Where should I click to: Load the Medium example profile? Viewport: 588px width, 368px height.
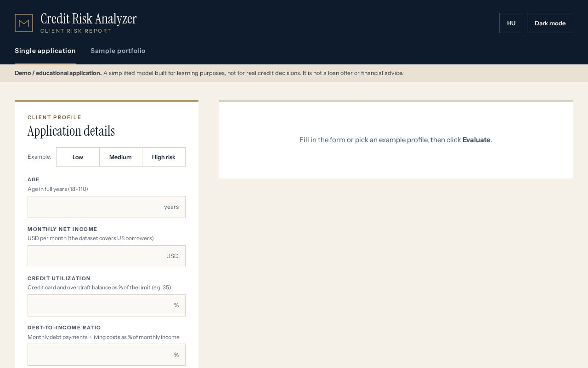point(120,157)
